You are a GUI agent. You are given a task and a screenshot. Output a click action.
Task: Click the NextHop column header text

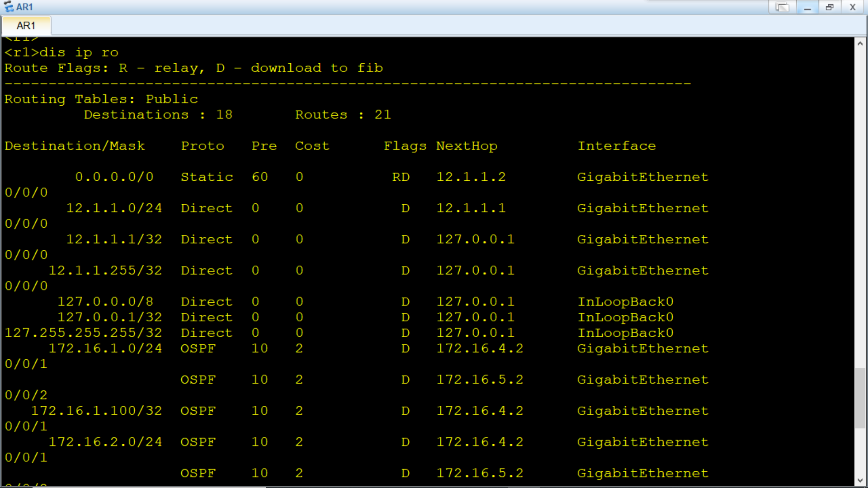(x=467, y=146)
